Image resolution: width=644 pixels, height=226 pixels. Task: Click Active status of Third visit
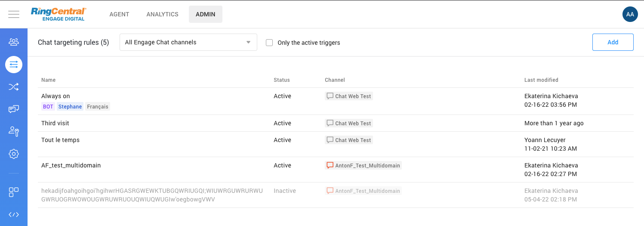[x=282, y=123]
